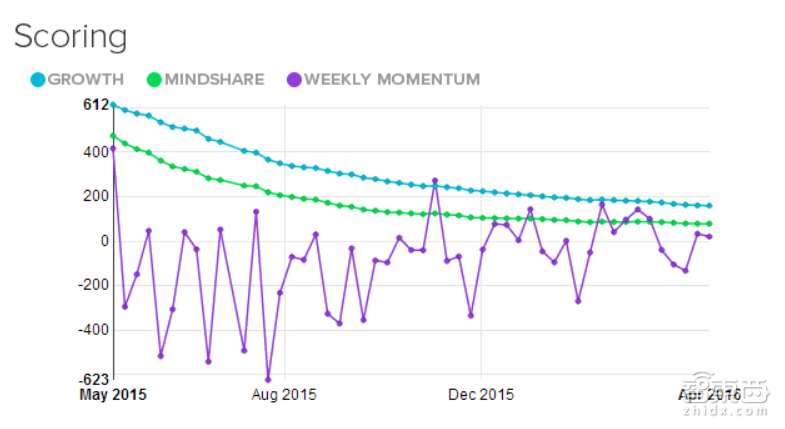Click the lowest Weekly Momentum data point

click(268, 379)
